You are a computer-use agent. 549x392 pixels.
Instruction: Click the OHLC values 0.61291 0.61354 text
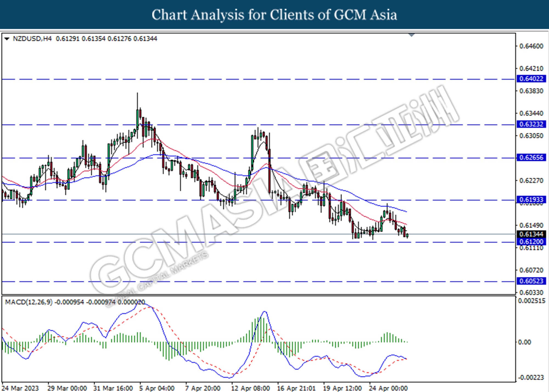tap(80, 39)
